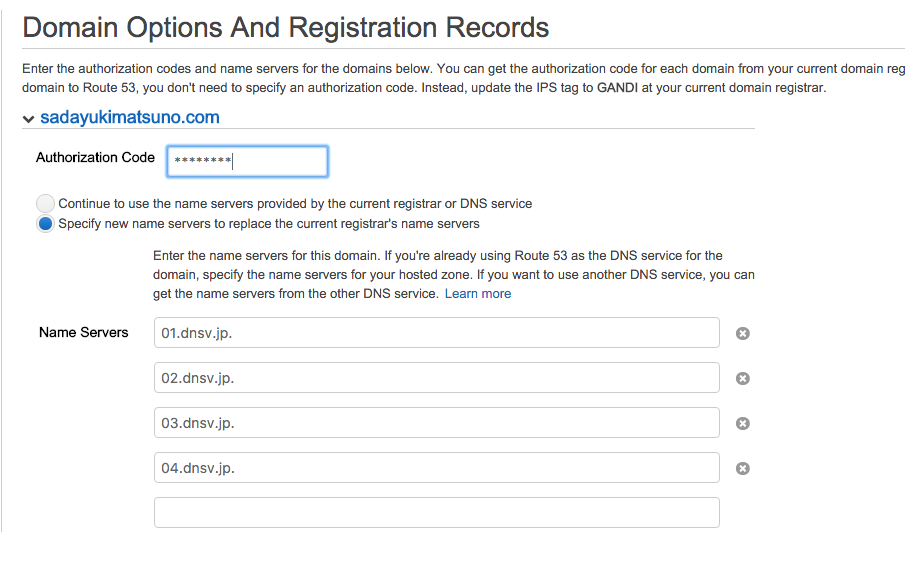Edit the 02.dnsv.jp. name server field

tap(436, 378)
